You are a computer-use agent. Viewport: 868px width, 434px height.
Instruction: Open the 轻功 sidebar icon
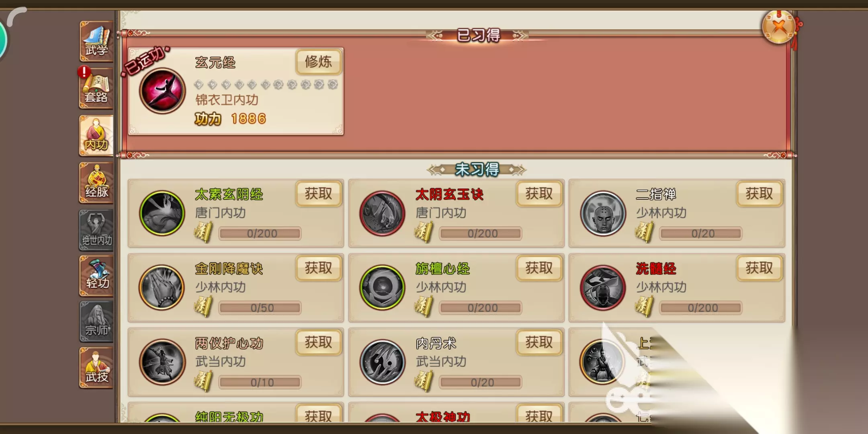click(96, 276)
